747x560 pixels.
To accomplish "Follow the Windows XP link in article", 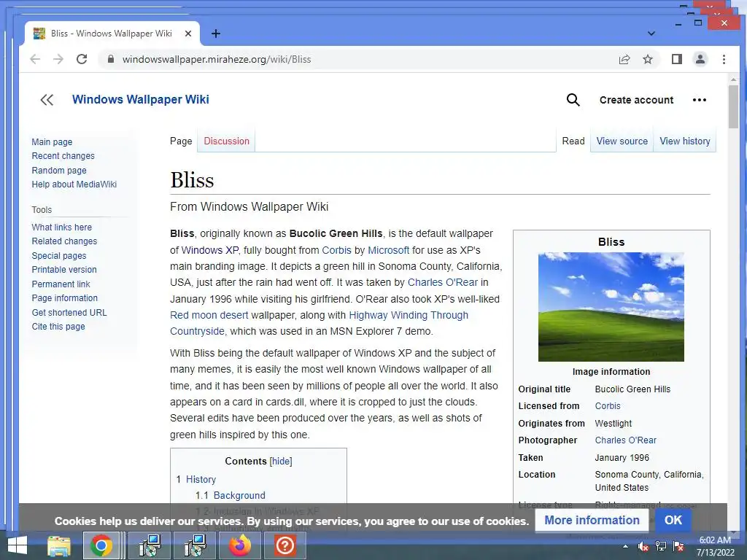I will (209, 250).
